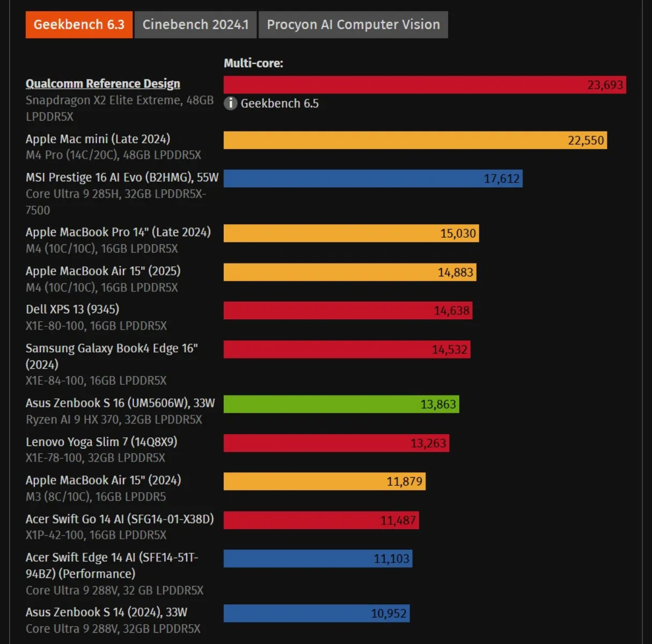Click the green Asus Zenbook 13,863 bar
Screen dimensions: 652x644
click(x=341, y=404)
